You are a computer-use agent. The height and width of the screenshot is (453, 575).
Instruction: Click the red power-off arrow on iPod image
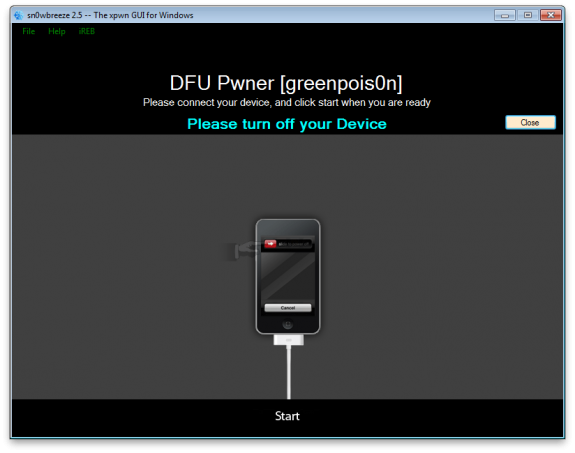270,244
